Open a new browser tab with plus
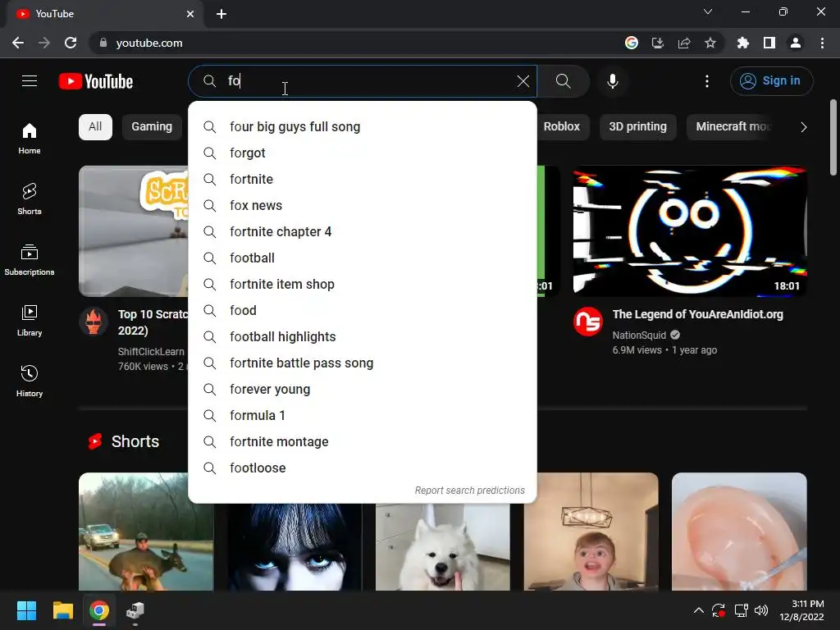 click(221, 14)
